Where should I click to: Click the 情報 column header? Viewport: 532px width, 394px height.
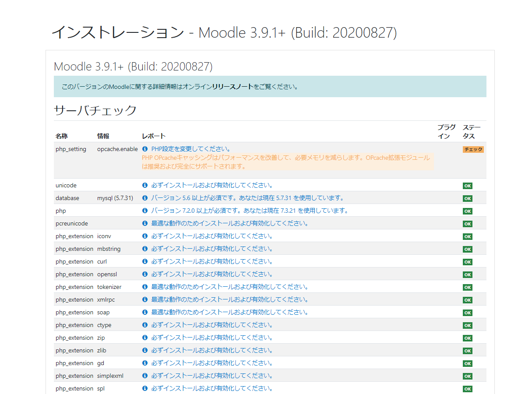pos(103,136)
